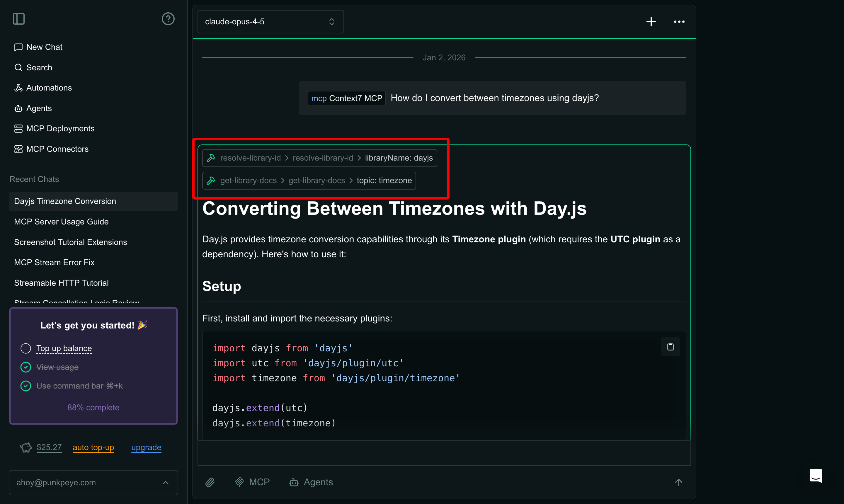844x504 pixels.
Task: Go to Automations in sidebar
Action: point(49,88)
